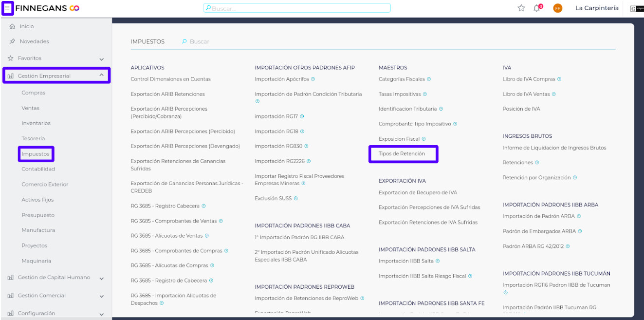Open Exportación Retenciones de IVA Sufridas
Screen dimensions: 644x320
click(428, 222)
